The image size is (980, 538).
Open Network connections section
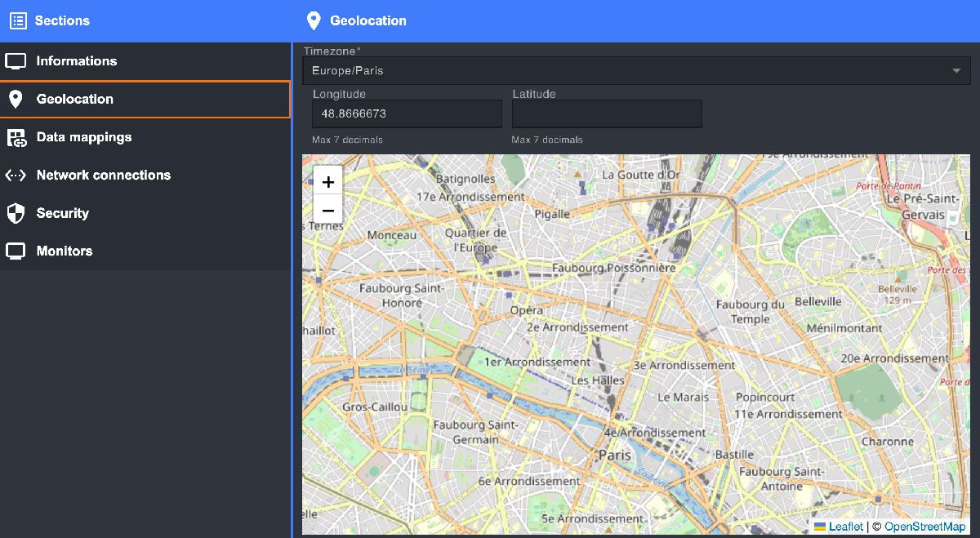coord(104,175)
